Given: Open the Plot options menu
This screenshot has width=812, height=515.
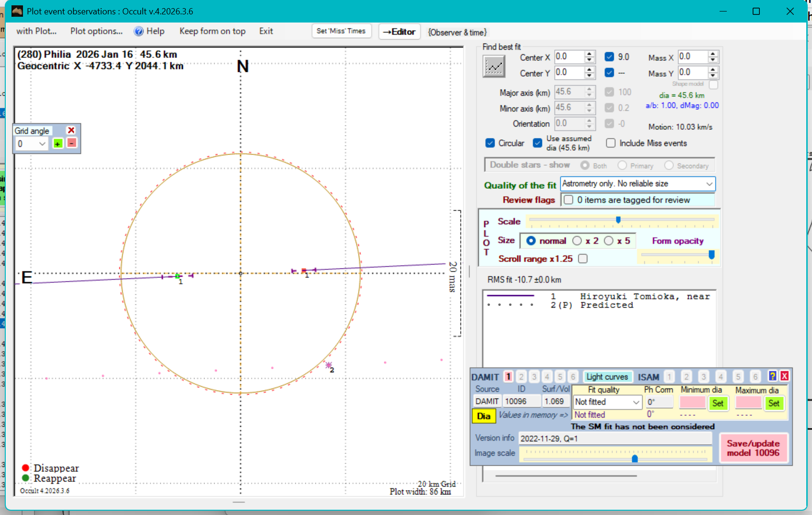Looking at the screenshot, I should coord(96,31).
